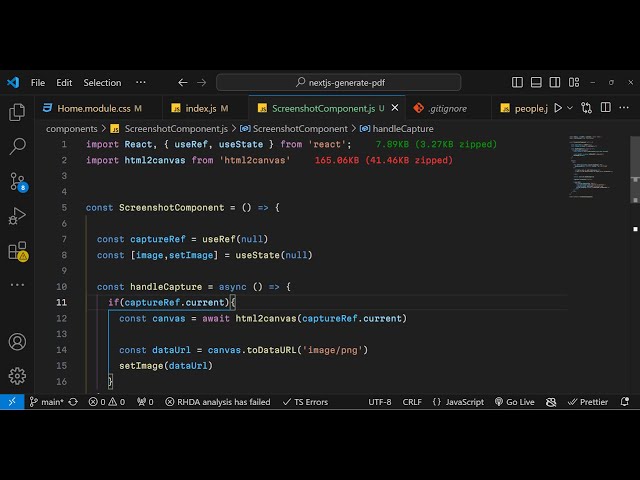The width and height of the screenshot is (640, 480).
Task: Open the Search view icon
Action: [x=17, y=147]
